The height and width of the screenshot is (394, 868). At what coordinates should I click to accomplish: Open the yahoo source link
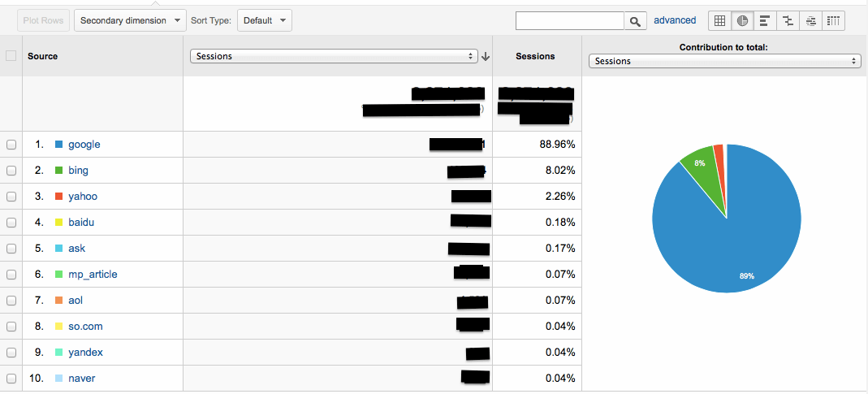pos(83,197)
